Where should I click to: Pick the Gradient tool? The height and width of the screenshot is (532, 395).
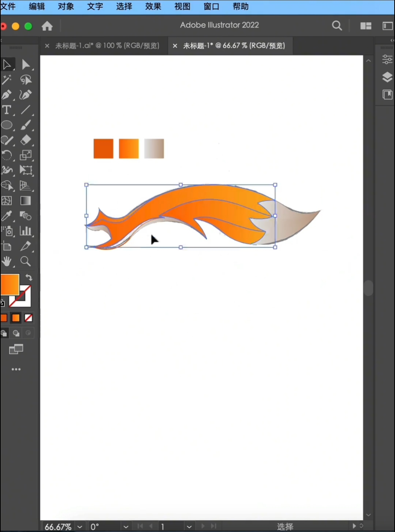click(x=26, y=201)
